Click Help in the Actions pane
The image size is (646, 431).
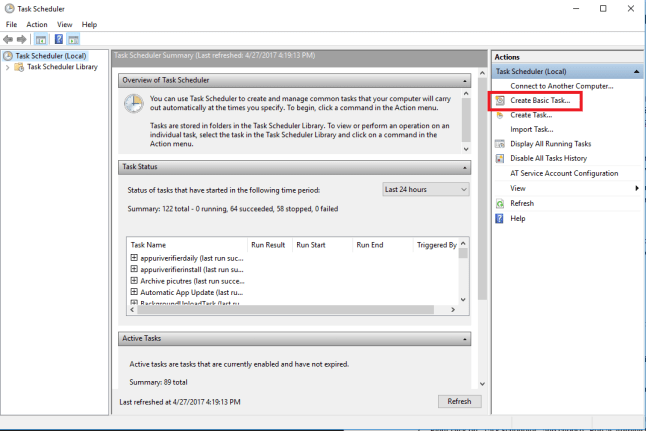pos(517,218)
